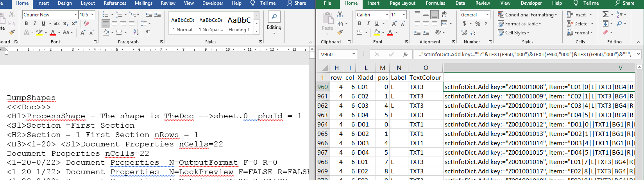Click the Wrap Text icon in Excel

point(444,14)
